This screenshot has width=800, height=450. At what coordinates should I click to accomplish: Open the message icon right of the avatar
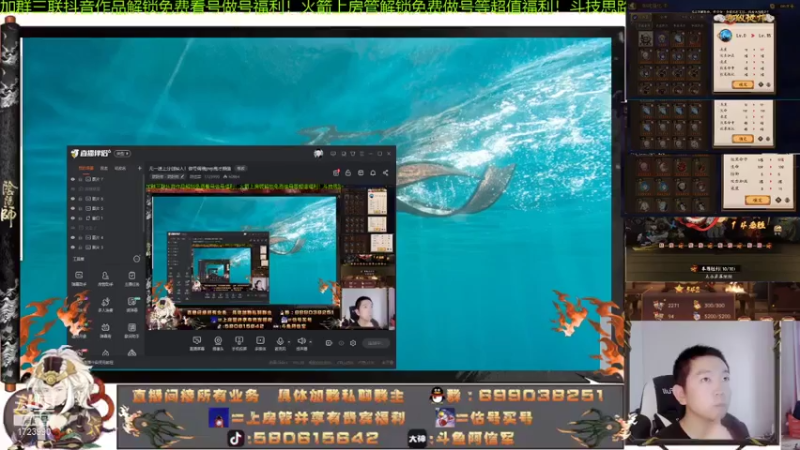click(x=333, y=154)
